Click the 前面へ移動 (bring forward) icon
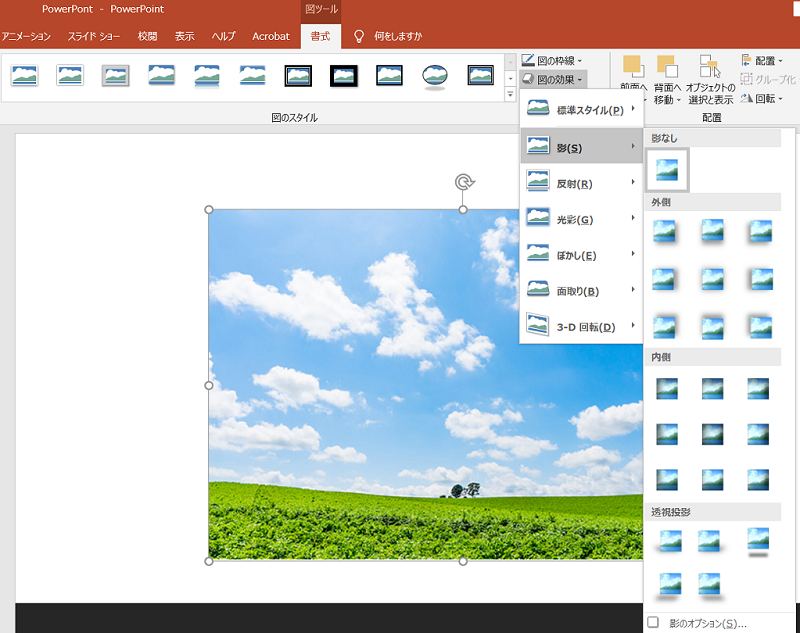800x633 pixels. tap(632, 68)
